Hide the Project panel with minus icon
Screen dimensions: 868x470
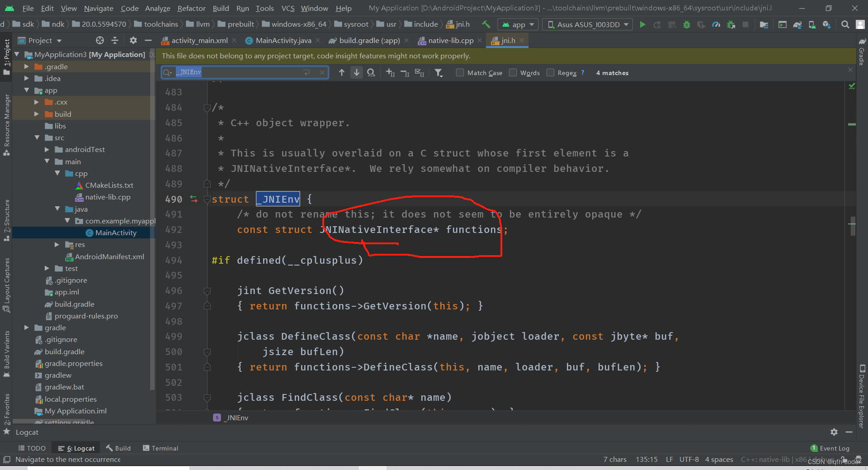(x=148, y=40)
